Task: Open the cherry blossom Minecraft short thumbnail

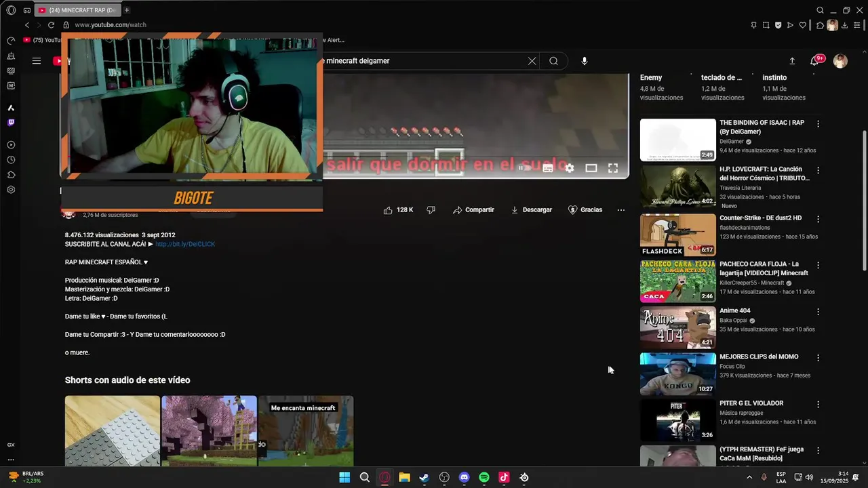Action: click(210, 431)
